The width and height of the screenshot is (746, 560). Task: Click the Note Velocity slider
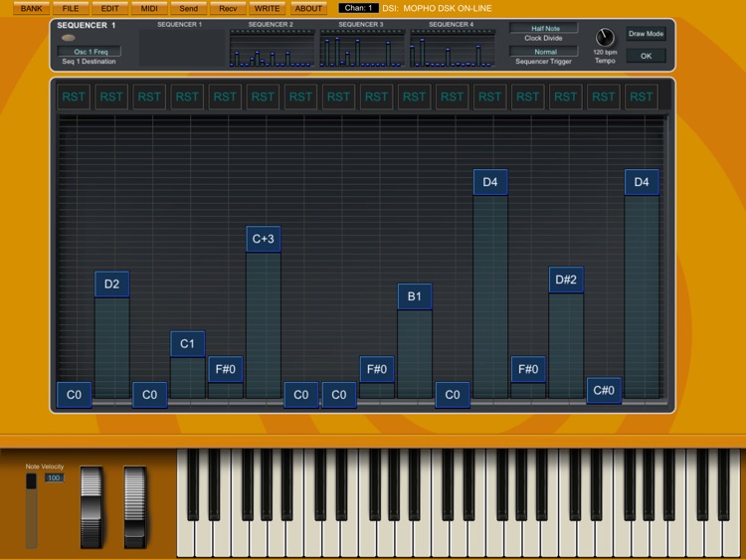click(32, 510)
